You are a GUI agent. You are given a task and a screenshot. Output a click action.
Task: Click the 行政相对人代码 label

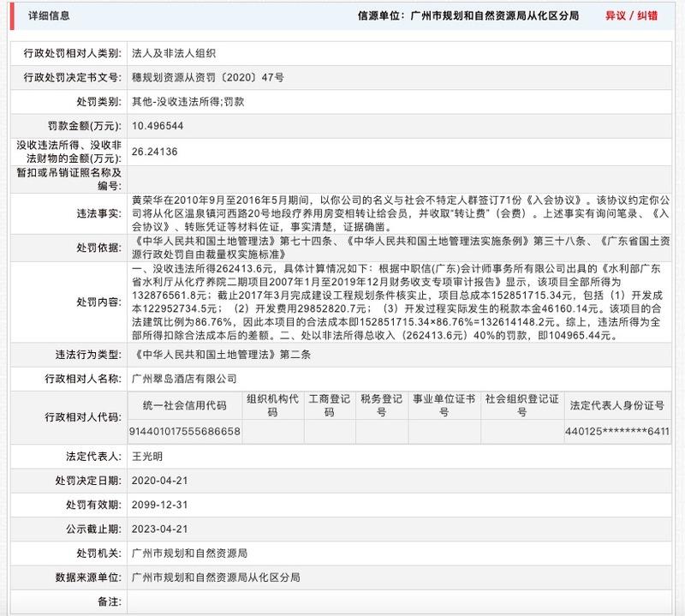pyautogui.click(x=83, y=417)
